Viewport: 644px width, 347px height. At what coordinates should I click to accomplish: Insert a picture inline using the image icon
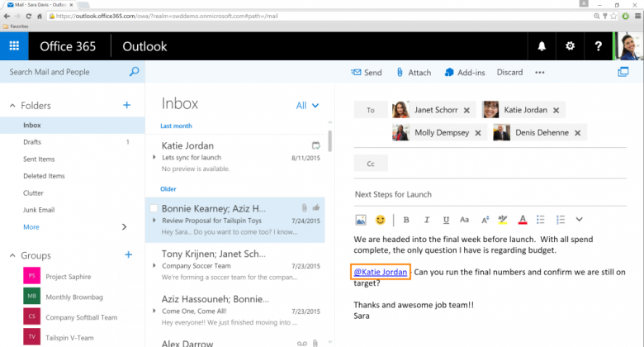[361, 220]
